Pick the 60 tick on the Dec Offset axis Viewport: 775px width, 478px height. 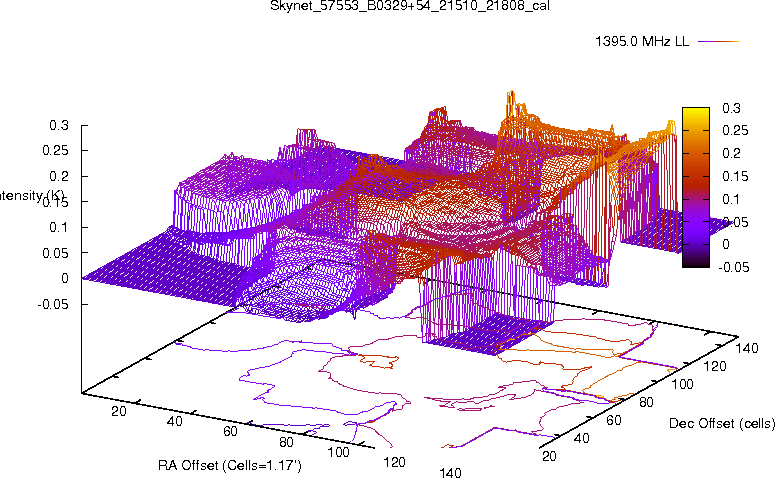coord(613,421)
